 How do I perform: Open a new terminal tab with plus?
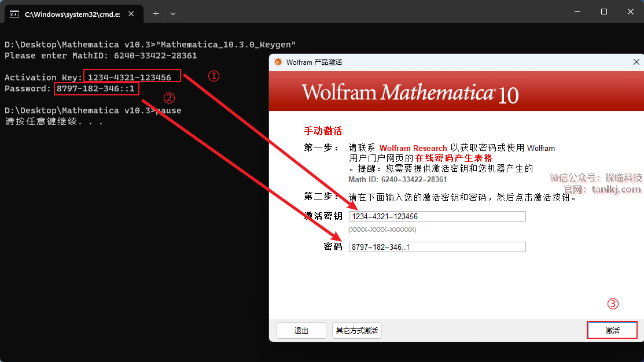point(156,14)
